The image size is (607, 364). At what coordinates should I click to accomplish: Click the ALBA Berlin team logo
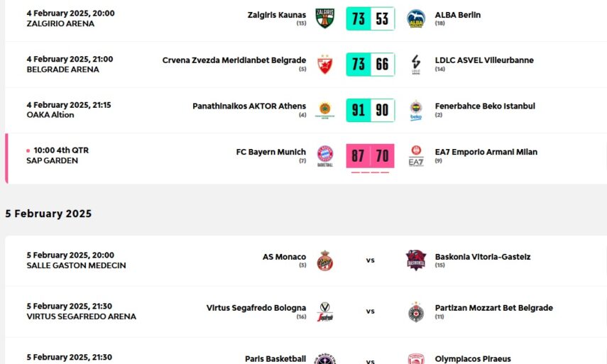pos(416,18)
